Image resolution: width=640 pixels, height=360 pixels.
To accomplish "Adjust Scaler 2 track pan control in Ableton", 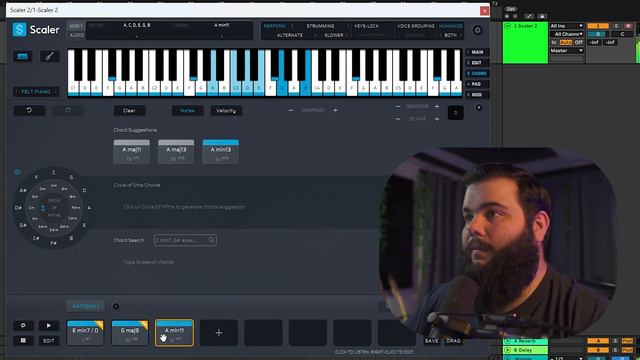I will (x=622, y=34).
